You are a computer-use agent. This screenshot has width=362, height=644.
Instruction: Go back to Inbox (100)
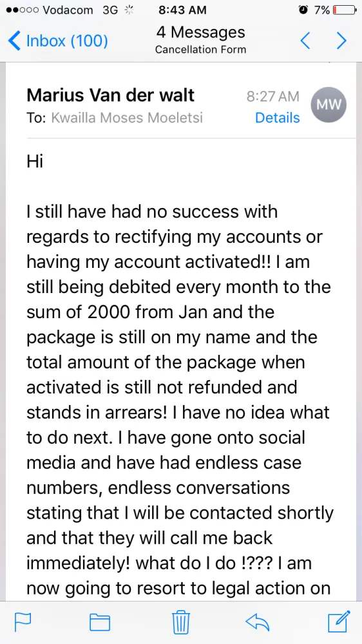coord(58,41)
